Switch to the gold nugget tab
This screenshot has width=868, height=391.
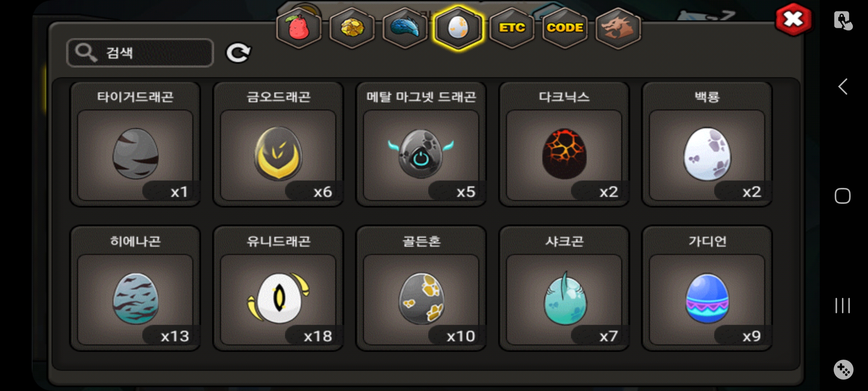coord(352,28)
